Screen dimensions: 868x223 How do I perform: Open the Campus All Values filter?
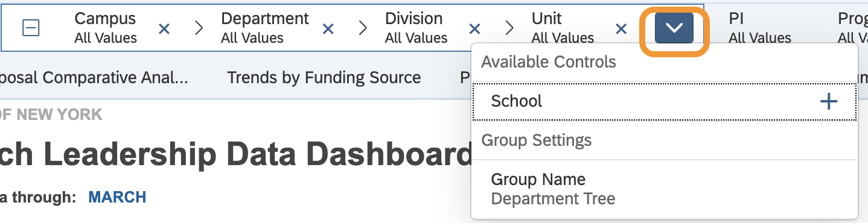pos(106,28)
